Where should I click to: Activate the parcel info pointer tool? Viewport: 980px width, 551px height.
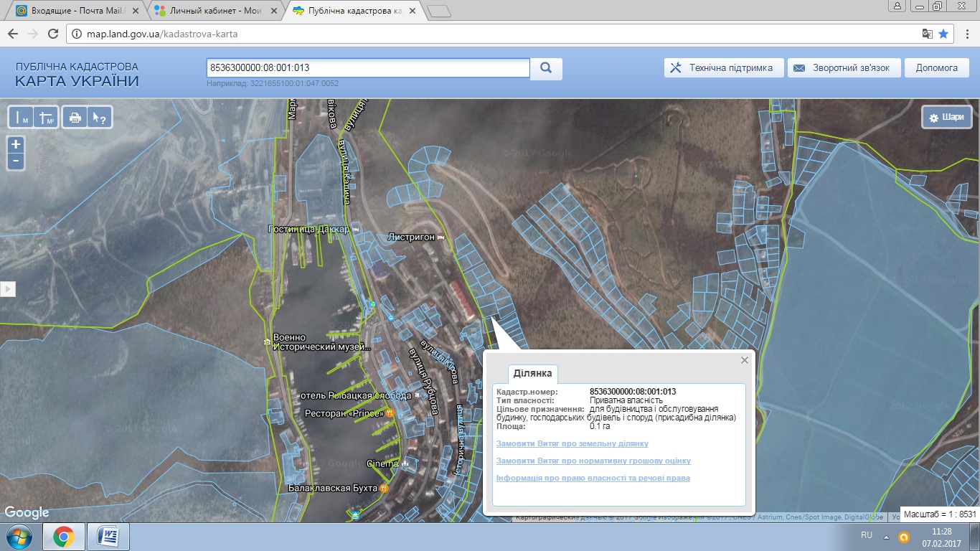tap(98, 118)
